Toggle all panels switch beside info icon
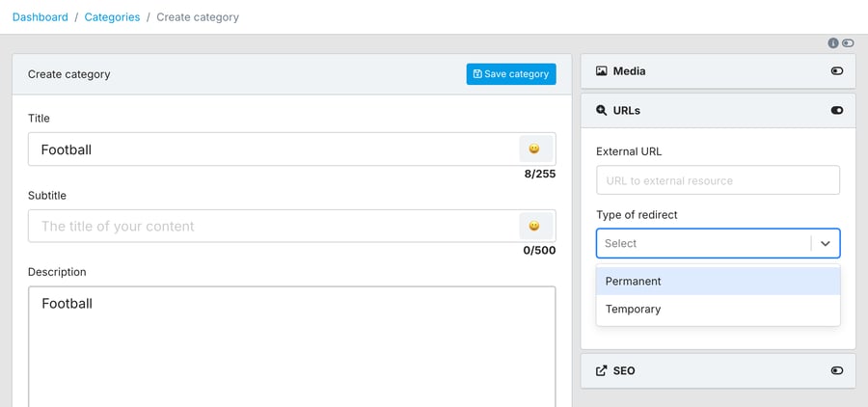Screen dimensions: 868x407 [848, 43]
